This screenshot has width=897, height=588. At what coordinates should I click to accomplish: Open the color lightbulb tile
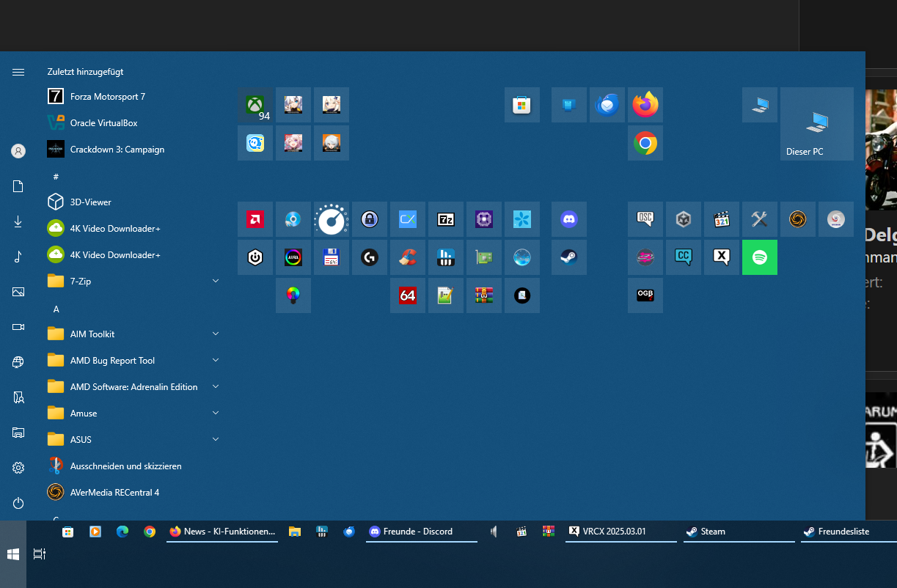coord(293,295)
